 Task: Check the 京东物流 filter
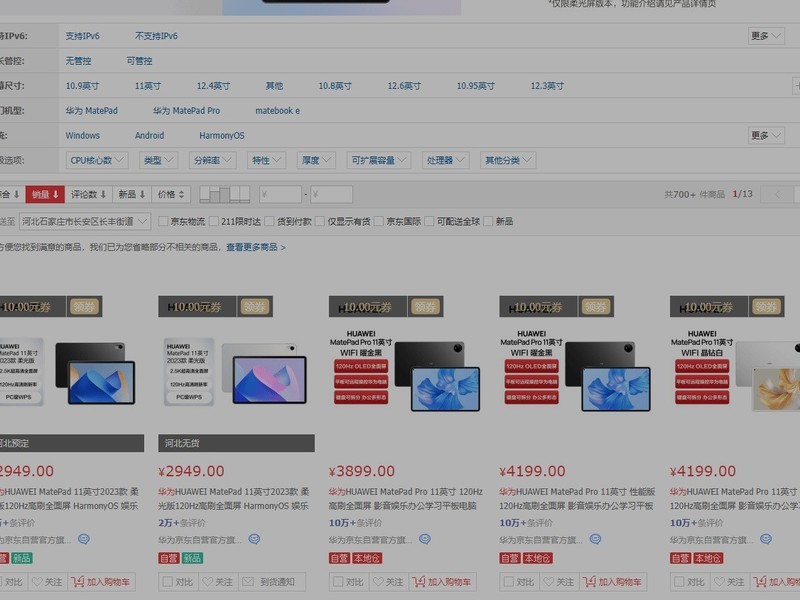[x=163, y=221]
